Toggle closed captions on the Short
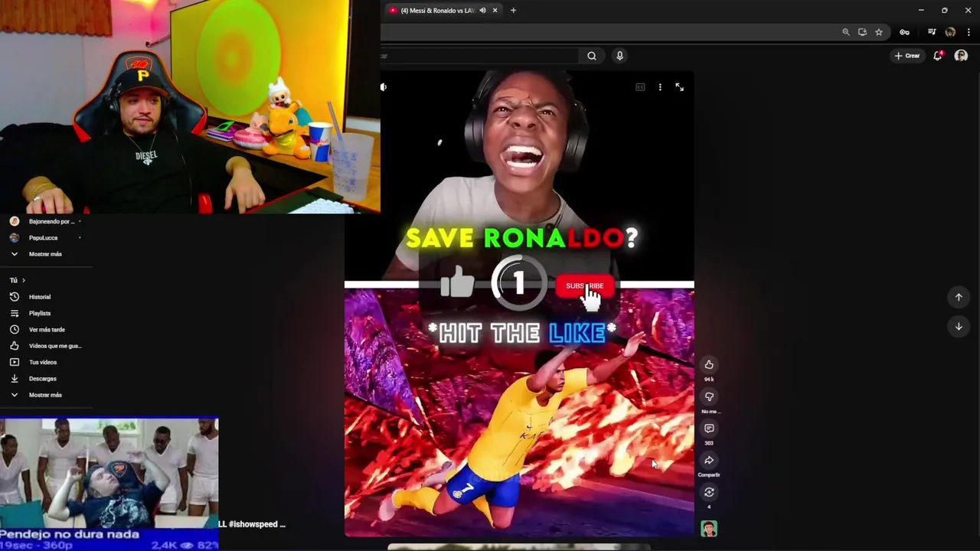This screenshot has height=551, width=980. 641,87
